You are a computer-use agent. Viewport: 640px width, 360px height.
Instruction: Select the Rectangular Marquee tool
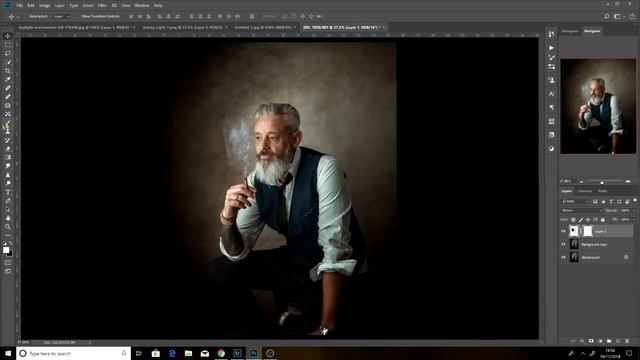click(7, 44)
